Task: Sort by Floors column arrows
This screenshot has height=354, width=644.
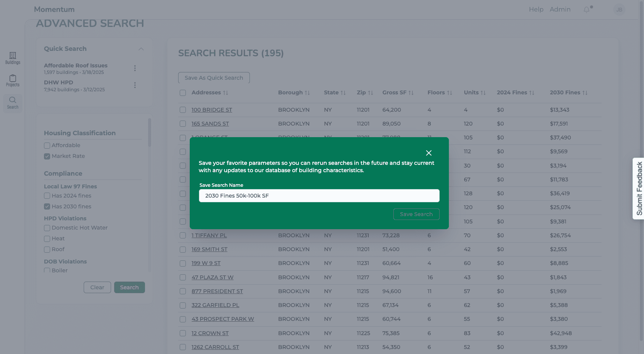Action: point(450,93)
